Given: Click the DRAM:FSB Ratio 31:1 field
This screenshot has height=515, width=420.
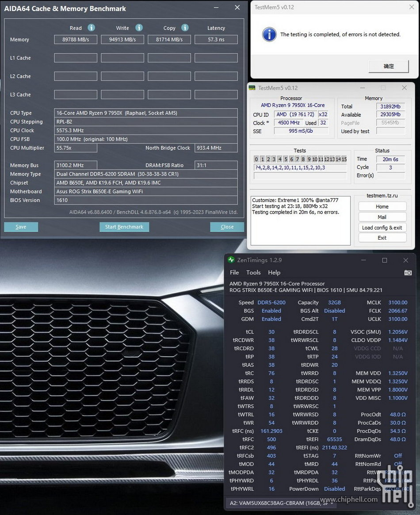Looking at the screenshot, I should pyautogui.click(x=216, y=165).
